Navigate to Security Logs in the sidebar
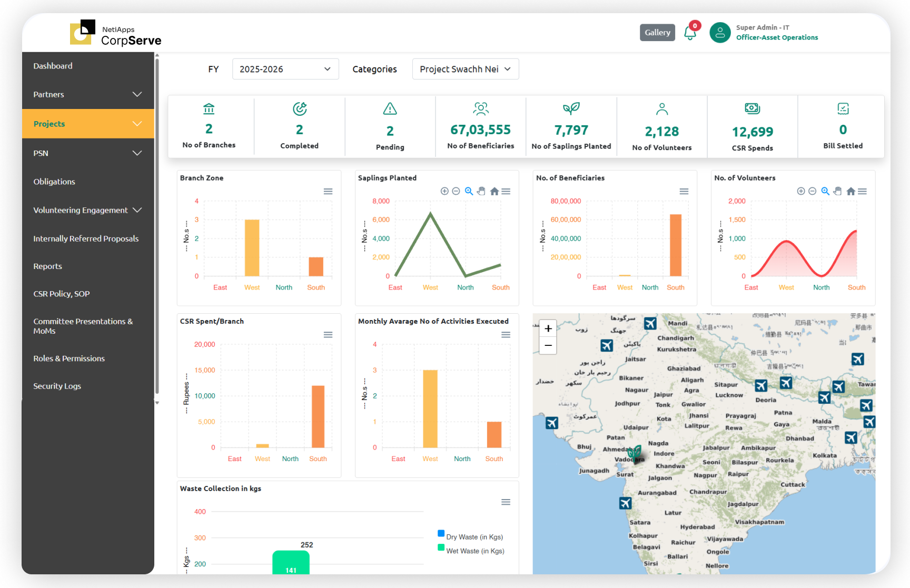 pyautogui.click(x=57, y=386)
